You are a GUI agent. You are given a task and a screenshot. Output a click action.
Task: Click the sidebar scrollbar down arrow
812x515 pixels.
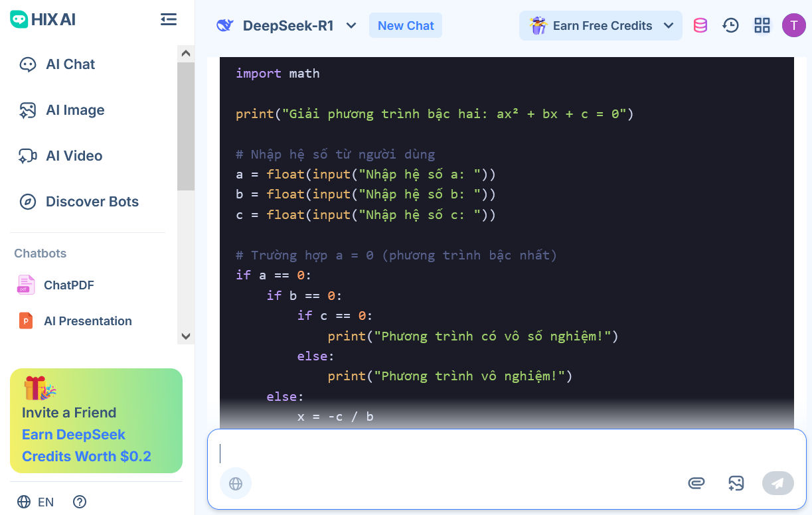186,336
